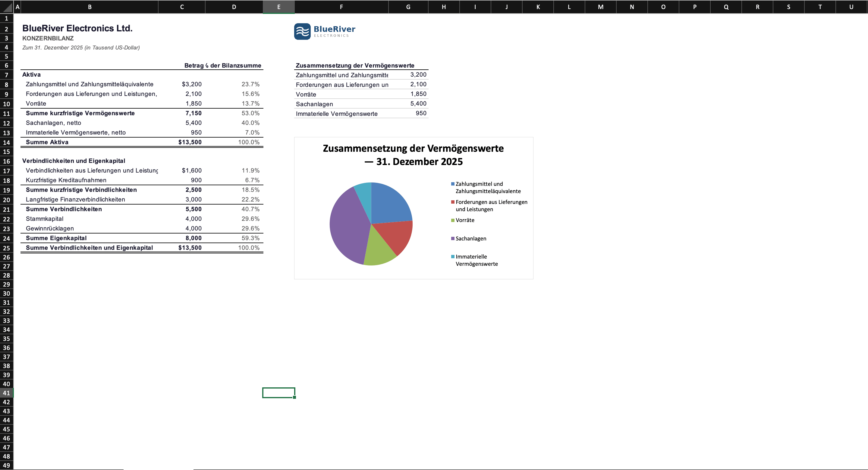Select row 41 header

click(6, 393)
